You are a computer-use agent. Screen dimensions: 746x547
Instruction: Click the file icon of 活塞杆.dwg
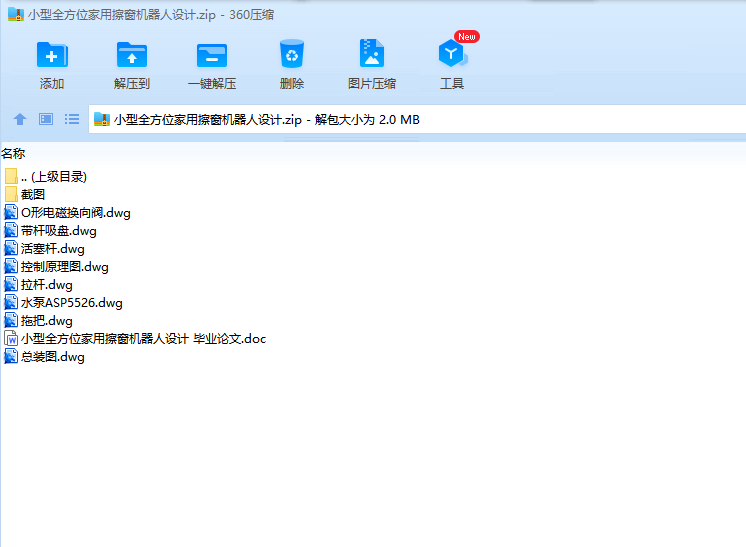click(x=11, y=248)
